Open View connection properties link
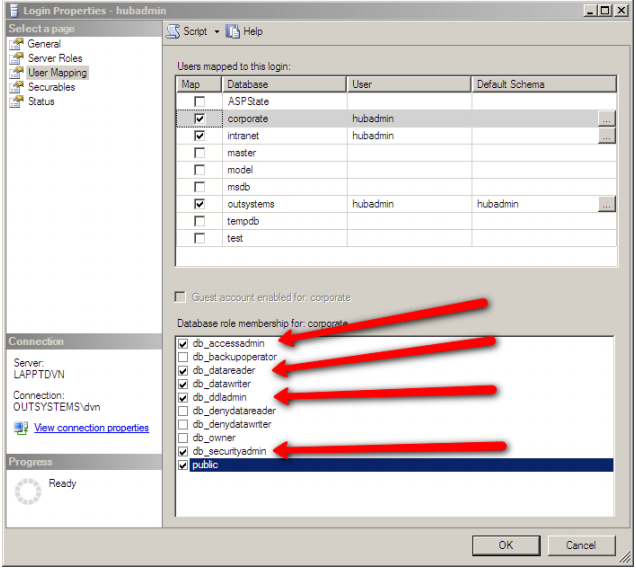 (91, 428)
